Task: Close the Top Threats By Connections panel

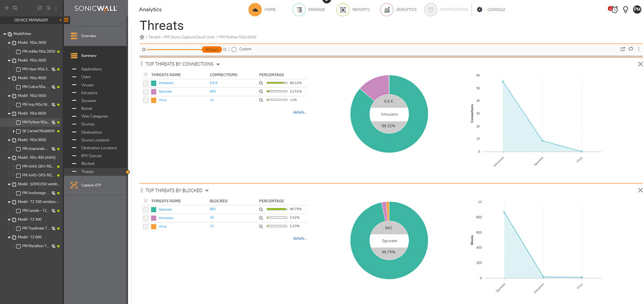Action: click(x=640, y=64)
